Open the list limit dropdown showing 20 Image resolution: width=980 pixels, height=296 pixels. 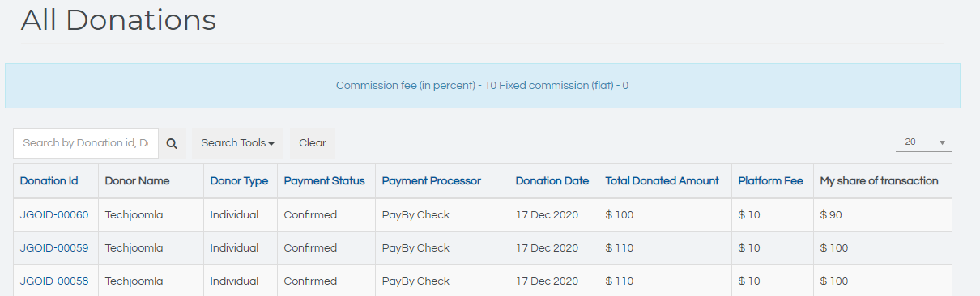tap(924, 142)
